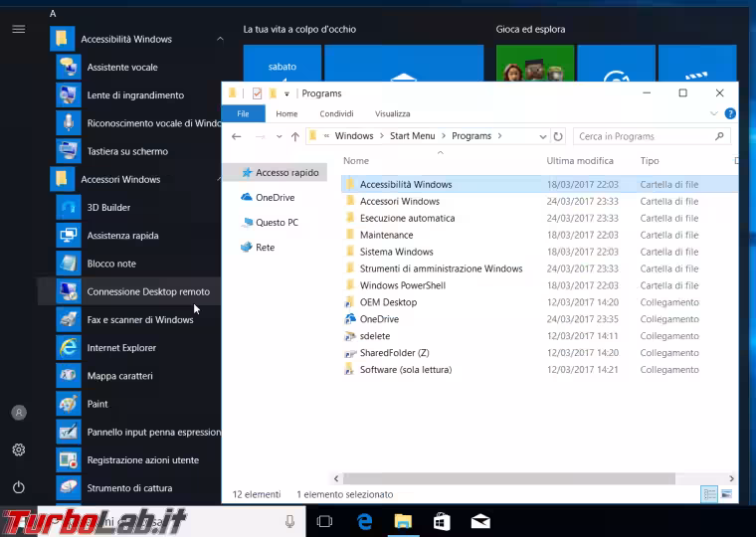Go up one folder level
The image size is (756, 537).
(x=295, y=136)
